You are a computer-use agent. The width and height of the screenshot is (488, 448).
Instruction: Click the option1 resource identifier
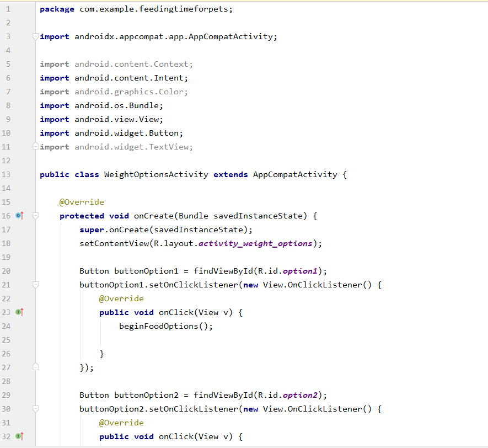[300, 271]
